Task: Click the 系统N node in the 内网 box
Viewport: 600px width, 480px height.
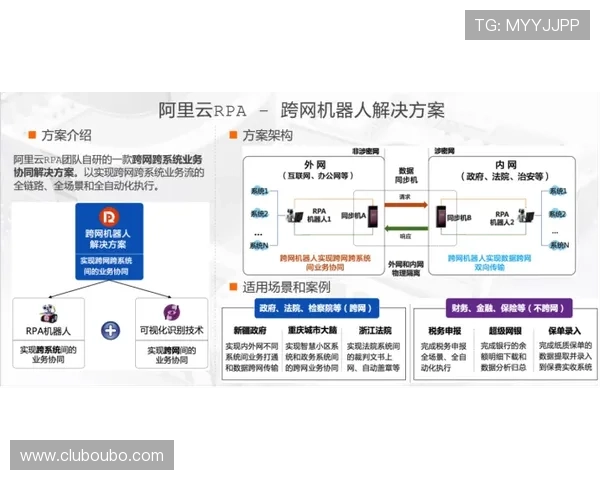Action: click(559, 245)
